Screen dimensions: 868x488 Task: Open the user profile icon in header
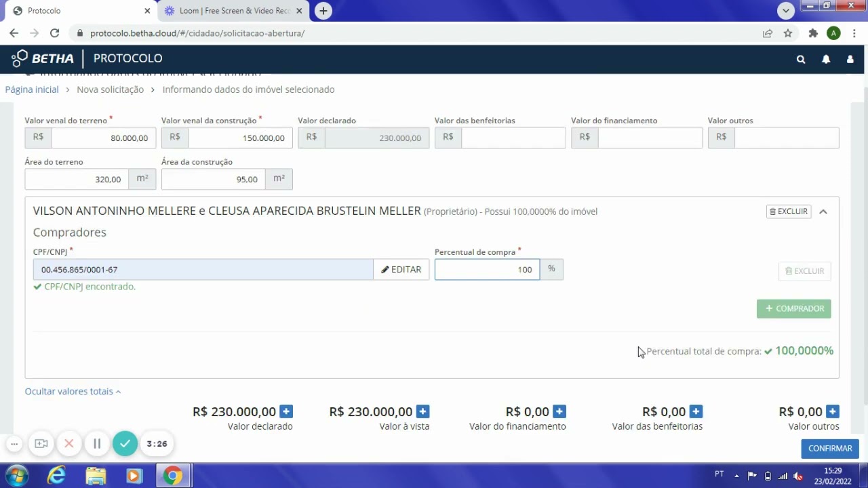click(x=850, y=59)
